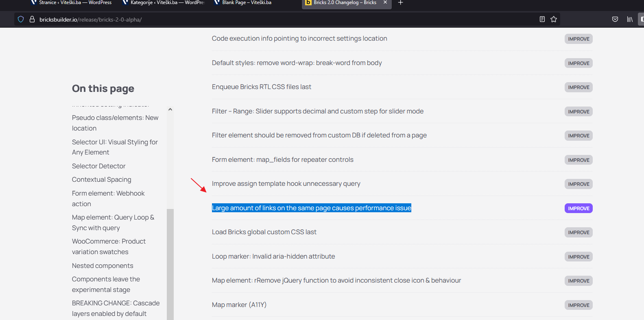The image size is (644, 320).
Task: Go to Pseudo class/elements: New location
Action: click(x=115, y=123)
